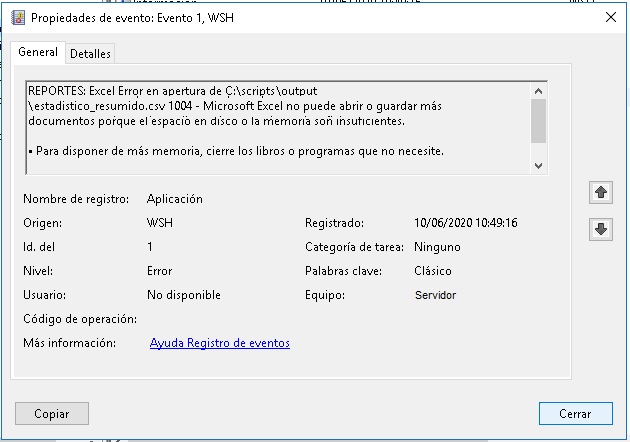Open the Ayuda Registro de eventos link

click(x=219, y=343)
